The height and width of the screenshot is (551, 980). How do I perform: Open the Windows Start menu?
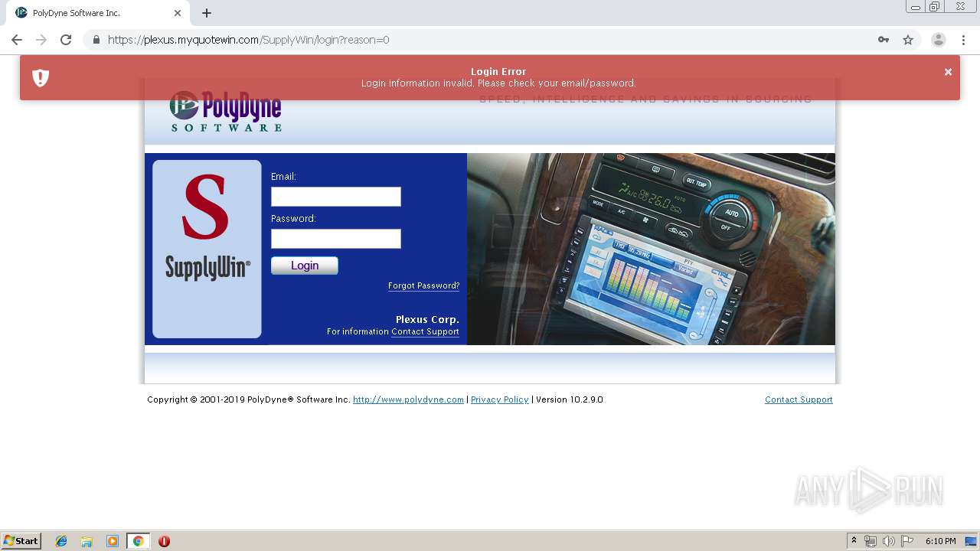(21, 541)
